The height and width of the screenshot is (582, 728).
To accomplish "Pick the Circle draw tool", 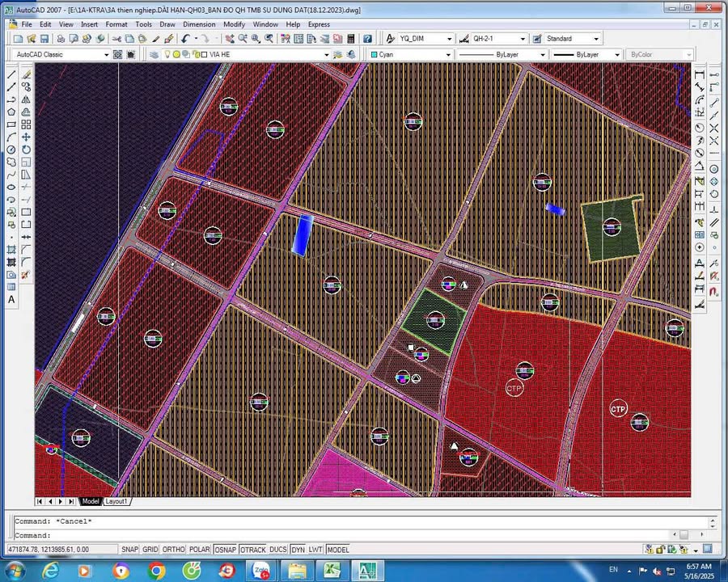I will 11,150.
